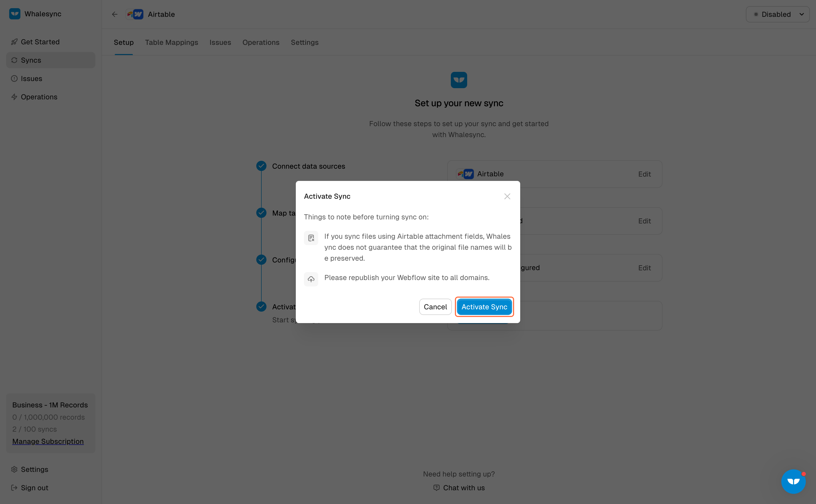Open the Operations tab
This screenshot has height=504, width=816.
click(x=261, y=42)
